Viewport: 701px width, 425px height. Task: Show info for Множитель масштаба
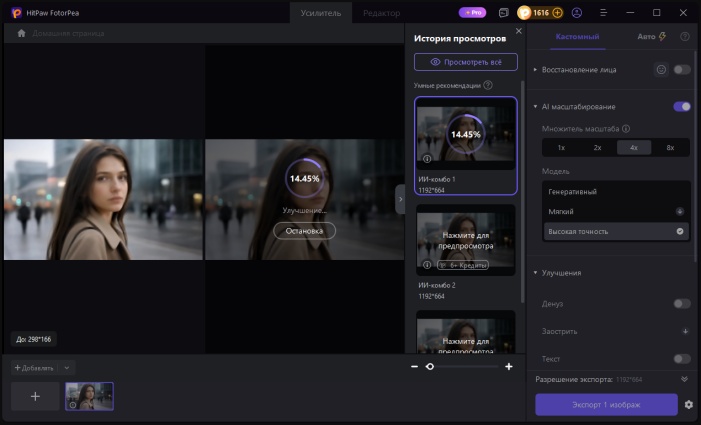(x=626, y=129)
